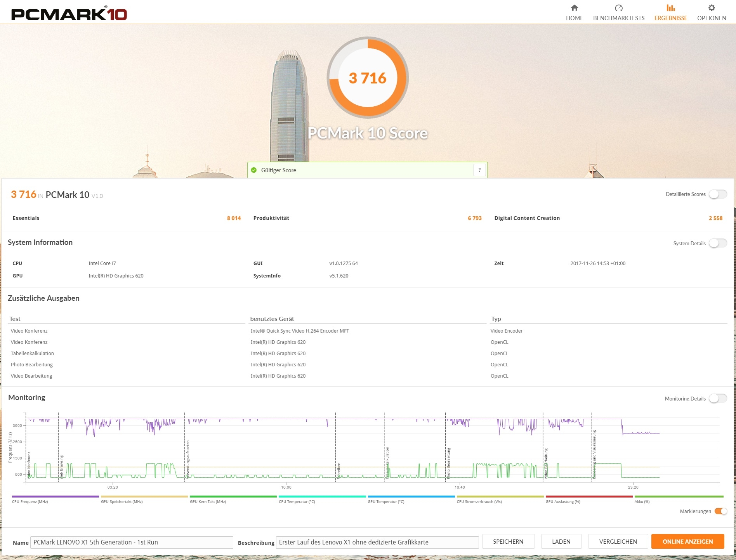Click the circular 3 716 score gauge
Image resolution: width=736 pixels, height=560 pixels.
coord(368,78)
